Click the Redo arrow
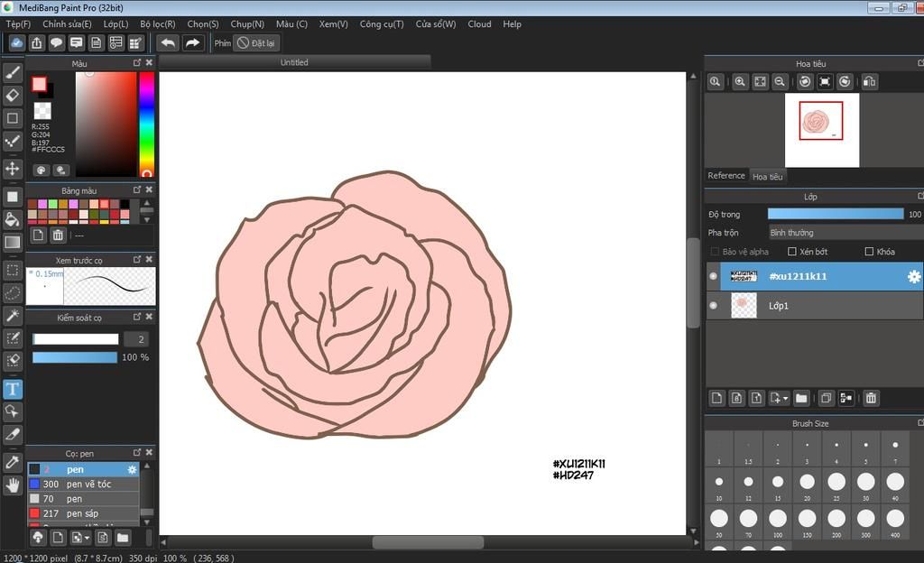The height and width of the screenshot is (563, 924). tap(193, 43)
